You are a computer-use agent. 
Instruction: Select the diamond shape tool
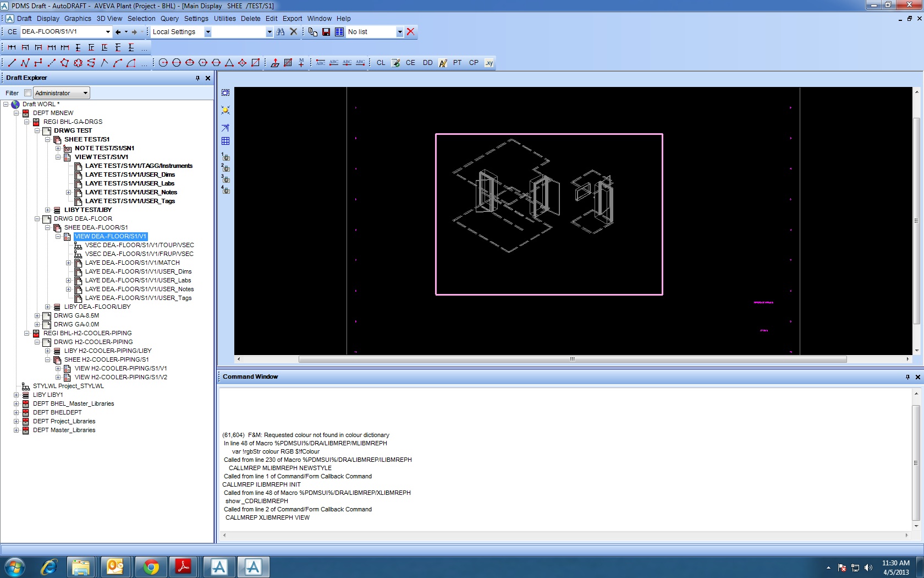pos(243,63)
